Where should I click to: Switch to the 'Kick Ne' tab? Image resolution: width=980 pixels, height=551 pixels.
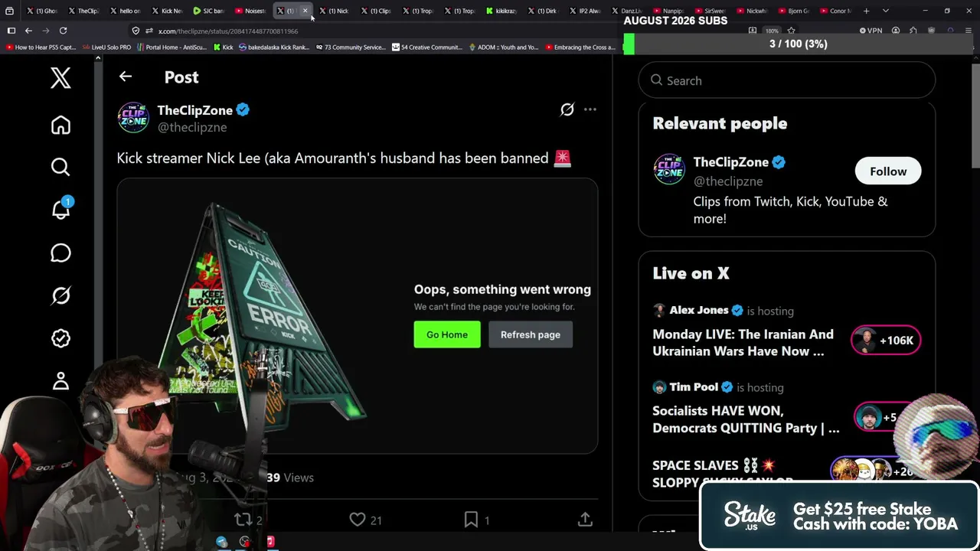[168, 11]
